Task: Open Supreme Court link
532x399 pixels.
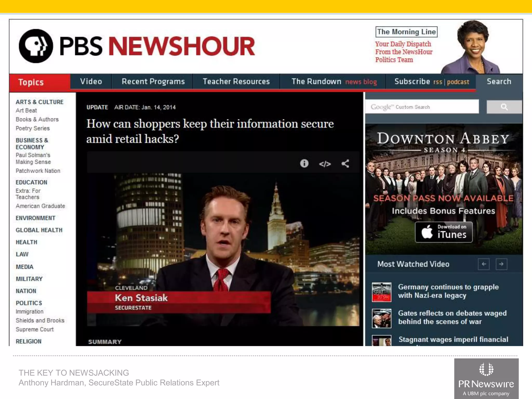Action: click(x=35, y=329)
